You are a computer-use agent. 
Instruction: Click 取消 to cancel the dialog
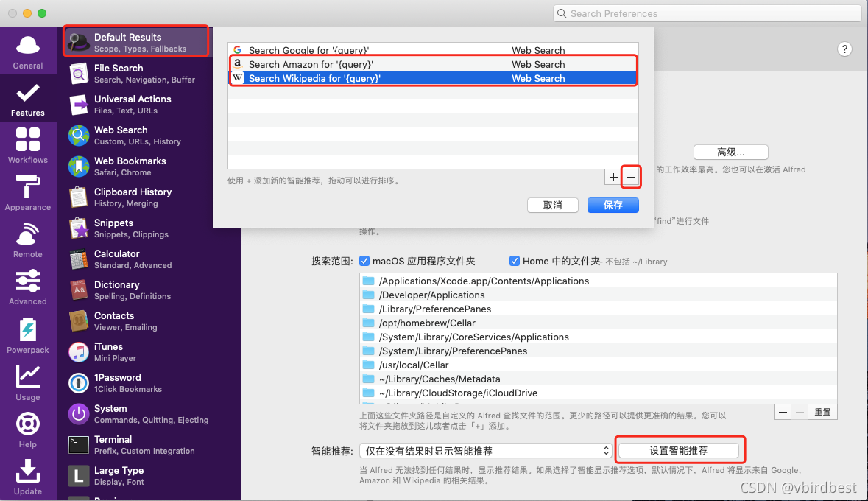pyautogui.click(x=552, y=205)
